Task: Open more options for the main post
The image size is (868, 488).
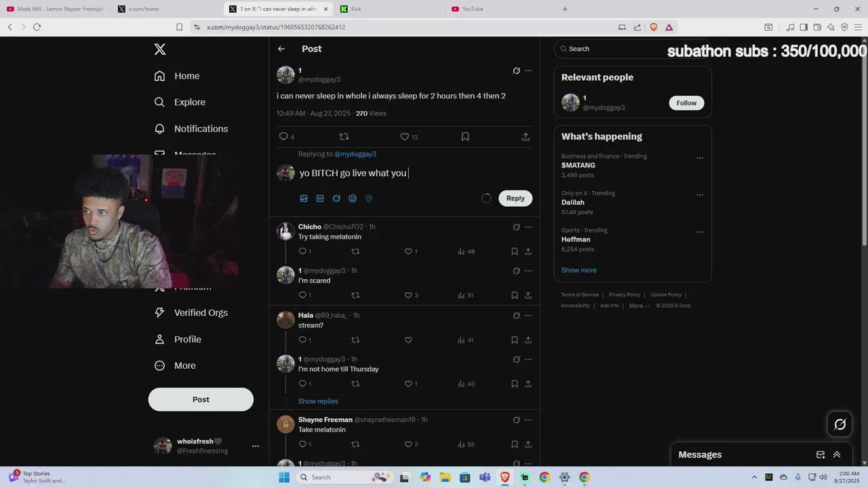Action: pyautogui.click(x=528, y=70)
